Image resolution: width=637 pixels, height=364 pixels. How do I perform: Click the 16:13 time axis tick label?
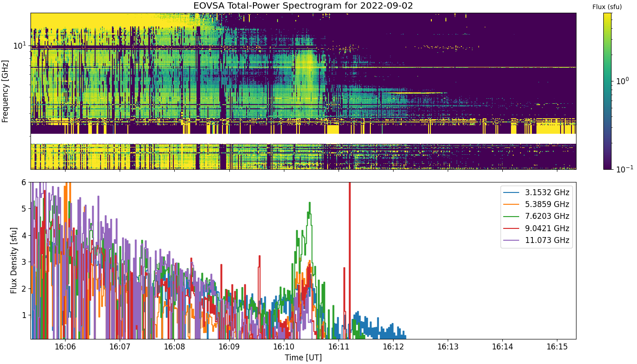click(448, 347)
